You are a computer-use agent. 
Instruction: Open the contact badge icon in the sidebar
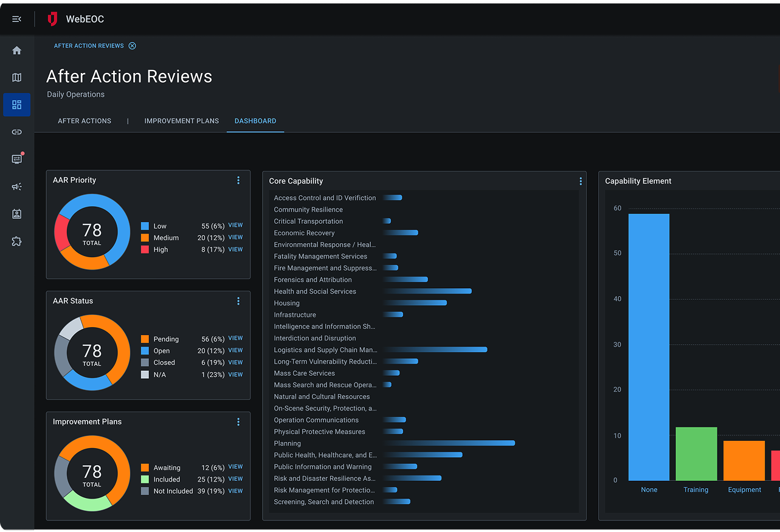[x=16, y=214]
